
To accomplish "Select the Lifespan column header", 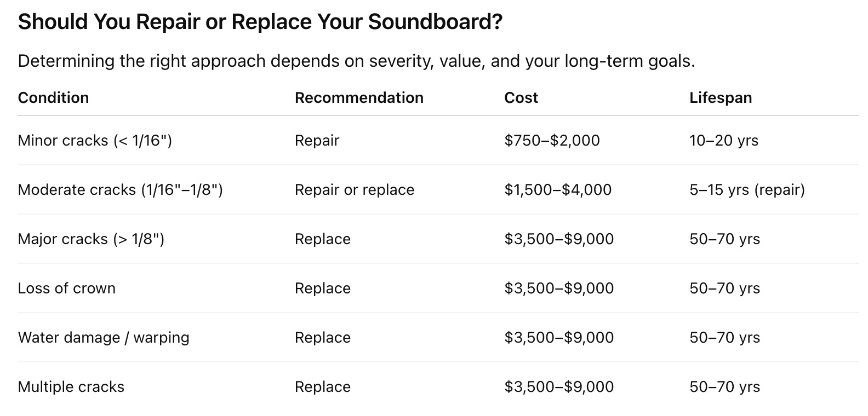I will [x=720, y=97].
